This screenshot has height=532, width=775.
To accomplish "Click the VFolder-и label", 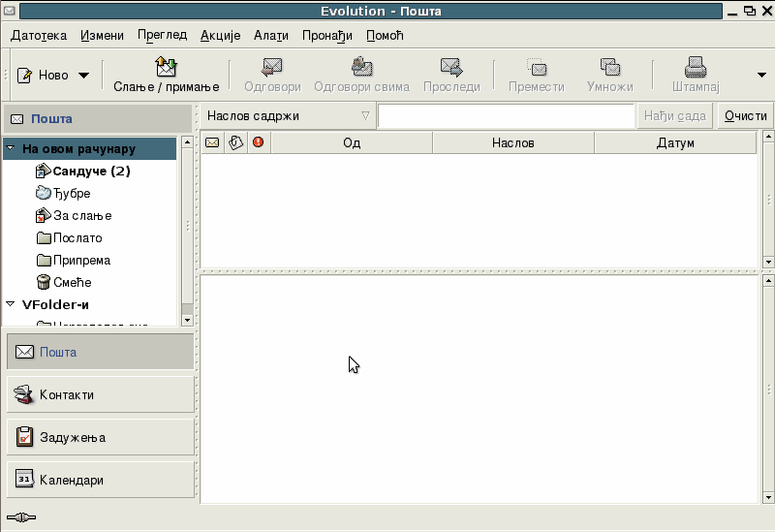I will [x=55, y=304].
